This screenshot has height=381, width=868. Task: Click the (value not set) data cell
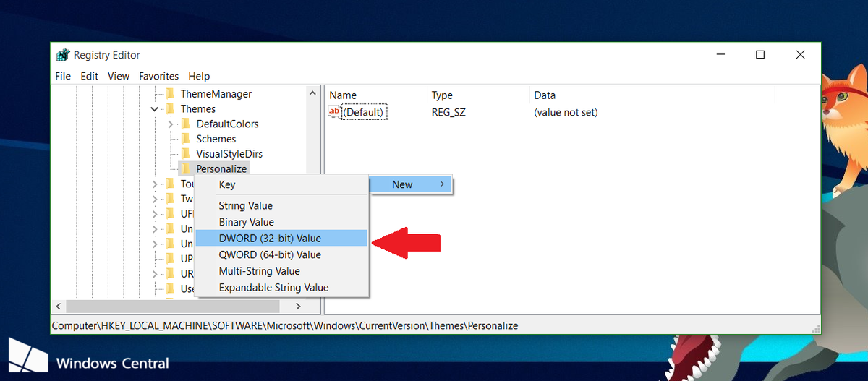(566, 112)
